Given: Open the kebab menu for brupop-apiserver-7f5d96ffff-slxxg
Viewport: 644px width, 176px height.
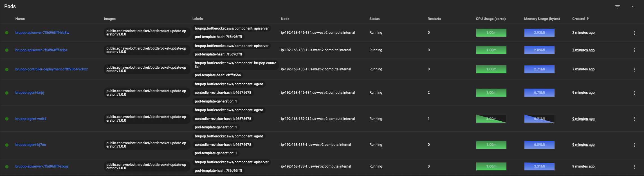Looking at the screenshot, I should tap(635, 166).
